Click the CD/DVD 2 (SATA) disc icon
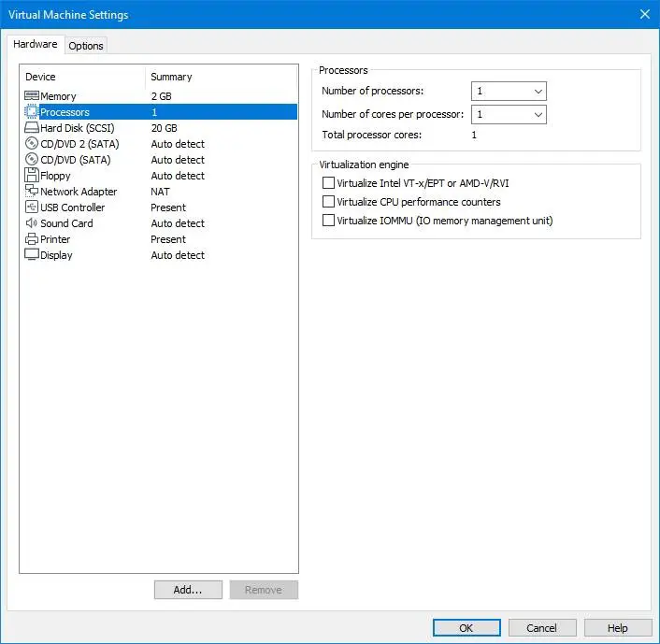The width and height of the screenshot is (660, 644). (32, 144)
